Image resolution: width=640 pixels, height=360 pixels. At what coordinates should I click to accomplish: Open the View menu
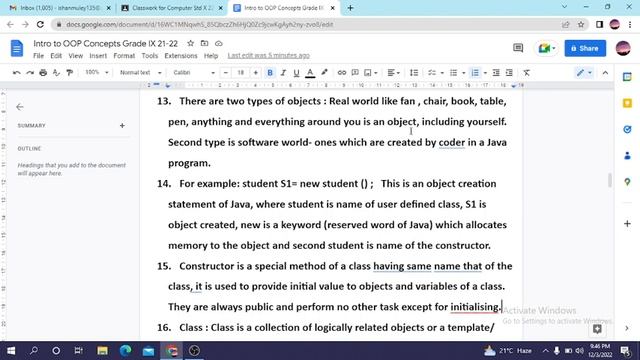pos(76,56)
